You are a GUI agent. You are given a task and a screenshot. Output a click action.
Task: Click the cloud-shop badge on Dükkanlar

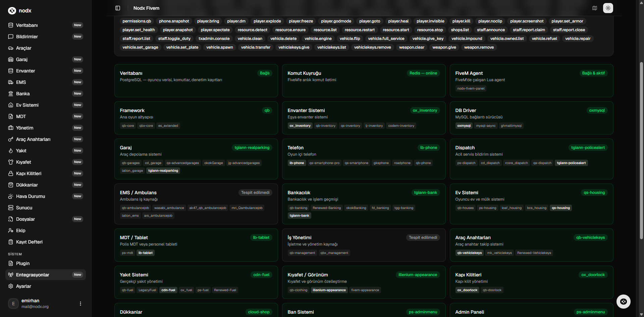coord(259,312)
